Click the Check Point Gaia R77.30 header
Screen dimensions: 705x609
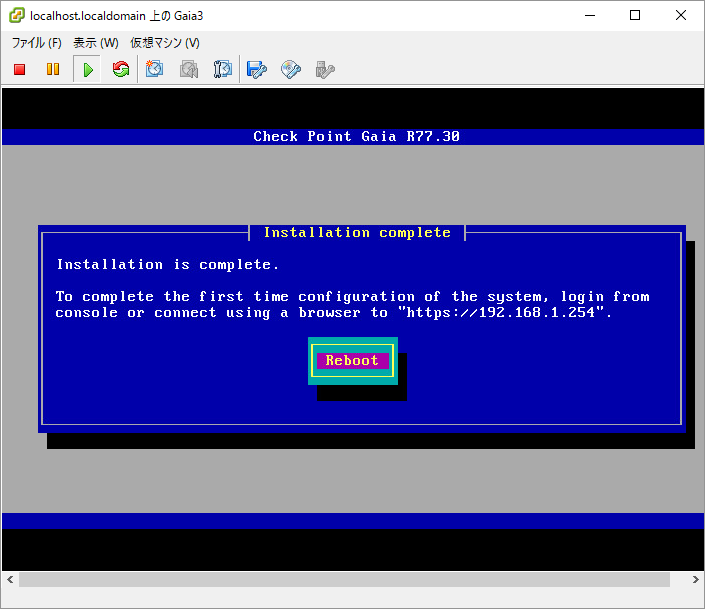356,136
